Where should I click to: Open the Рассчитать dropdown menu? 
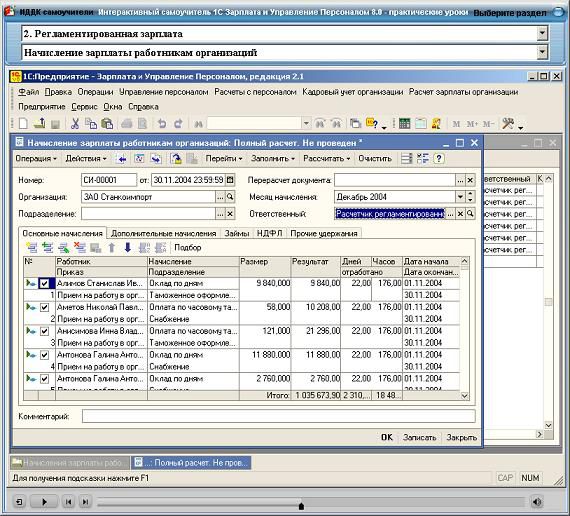327,159
